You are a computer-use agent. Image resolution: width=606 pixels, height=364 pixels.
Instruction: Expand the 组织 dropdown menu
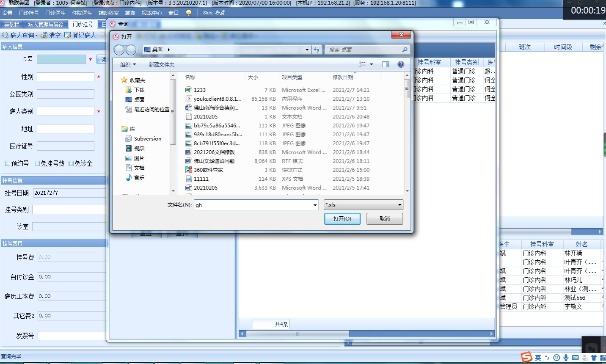pyautogui.click(x=128, y=64)
